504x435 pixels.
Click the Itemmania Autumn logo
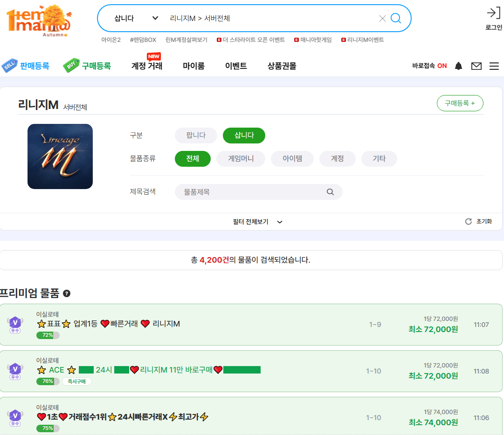point(39,21)
